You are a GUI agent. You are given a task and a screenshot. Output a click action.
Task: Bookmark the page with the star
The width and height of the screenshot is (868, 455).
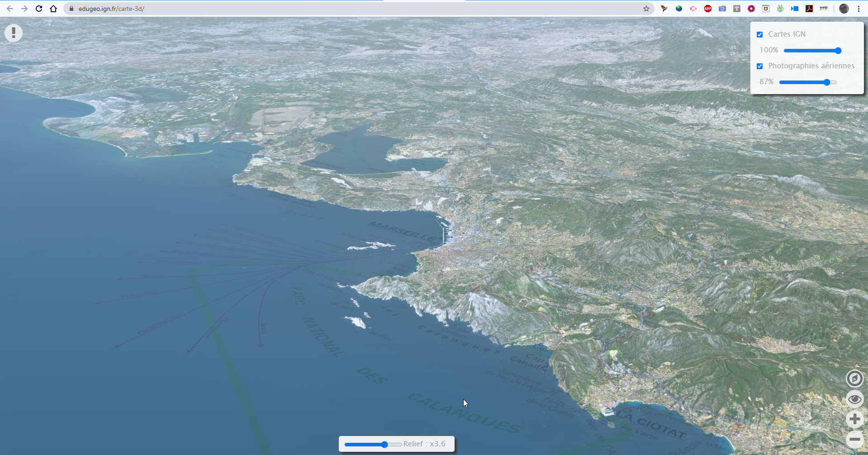(647, 8)
